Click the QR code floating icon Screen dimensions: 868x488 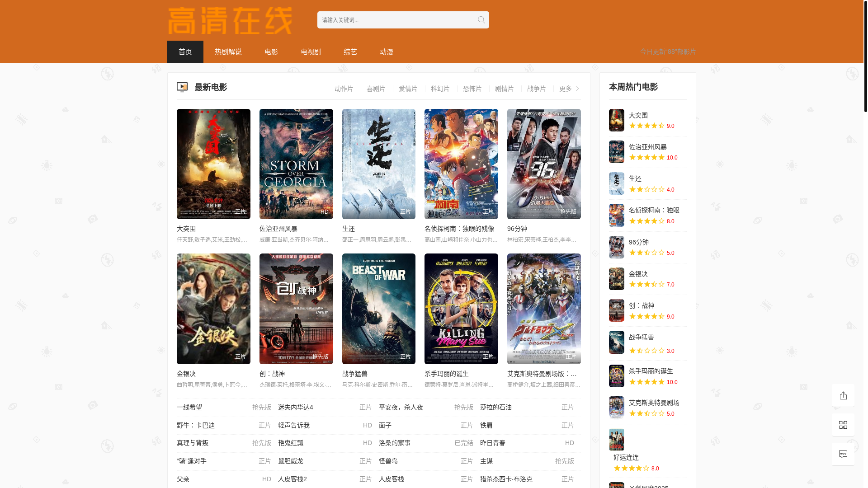pyautogui.click(x=843, y=425)
